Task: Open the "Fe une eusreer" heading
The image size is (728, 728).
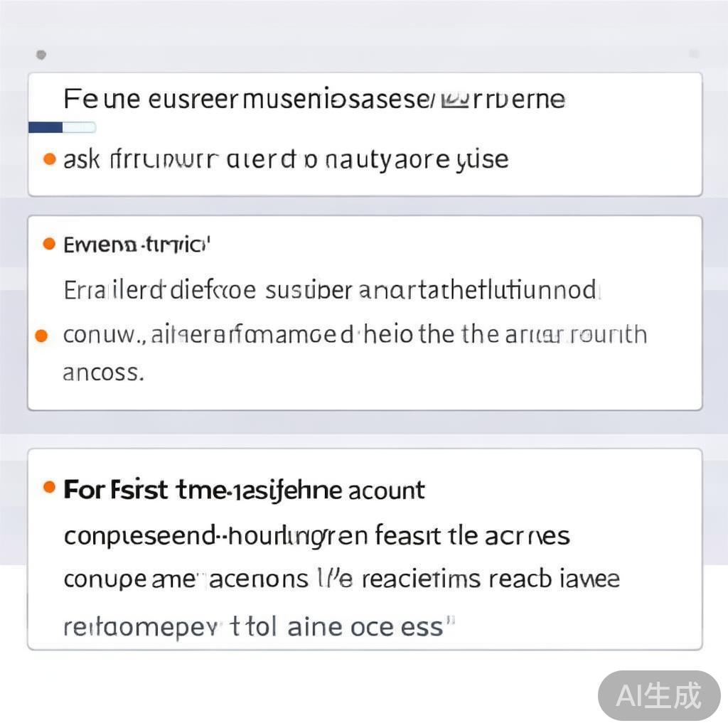Action: pyautogui.click(x=313, y=100)
